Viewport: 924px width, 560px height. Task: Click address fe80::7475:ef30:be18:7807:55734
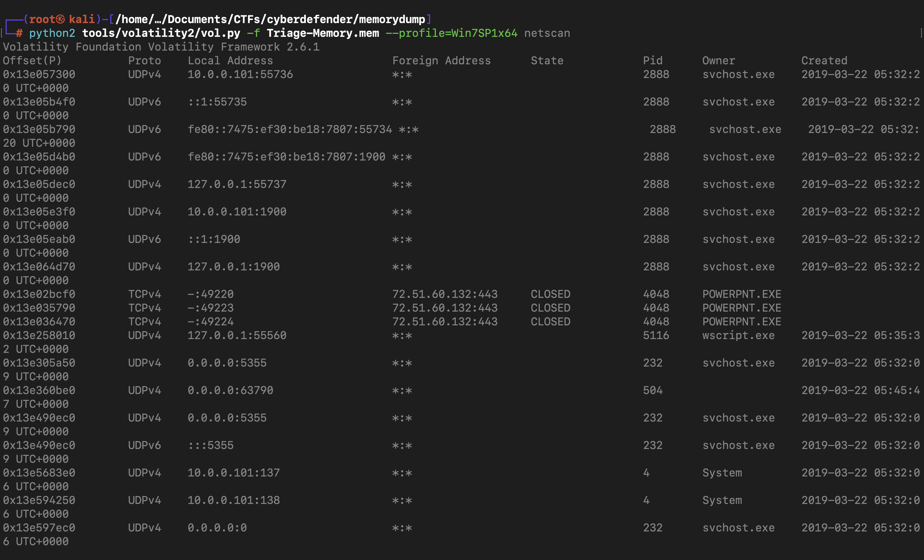click(290, 129)
